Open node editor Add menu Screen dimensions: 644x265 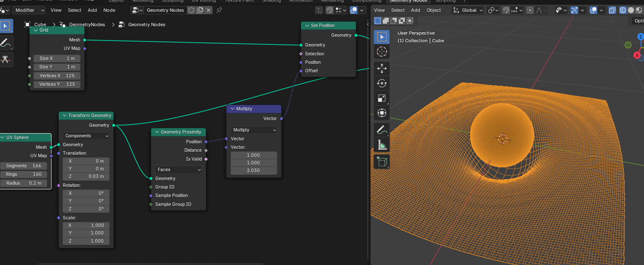[x=92, y=10]
